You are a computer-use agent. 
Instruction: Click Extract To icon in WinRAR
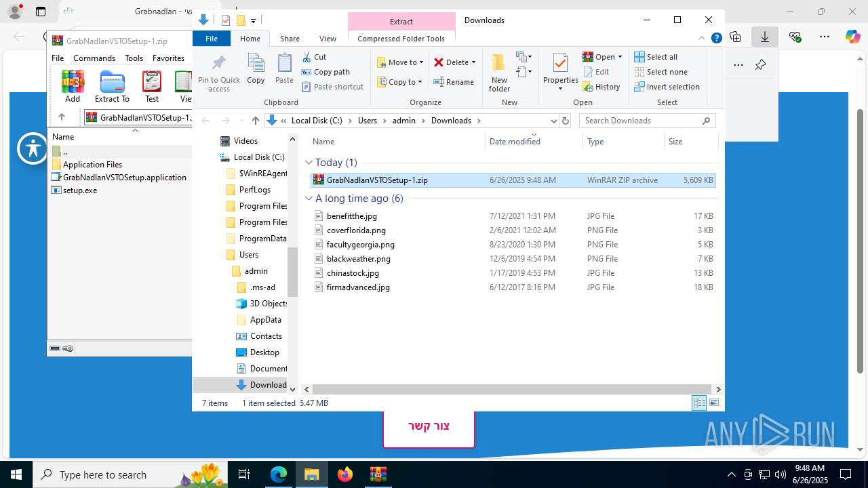(x=112, y=87)
